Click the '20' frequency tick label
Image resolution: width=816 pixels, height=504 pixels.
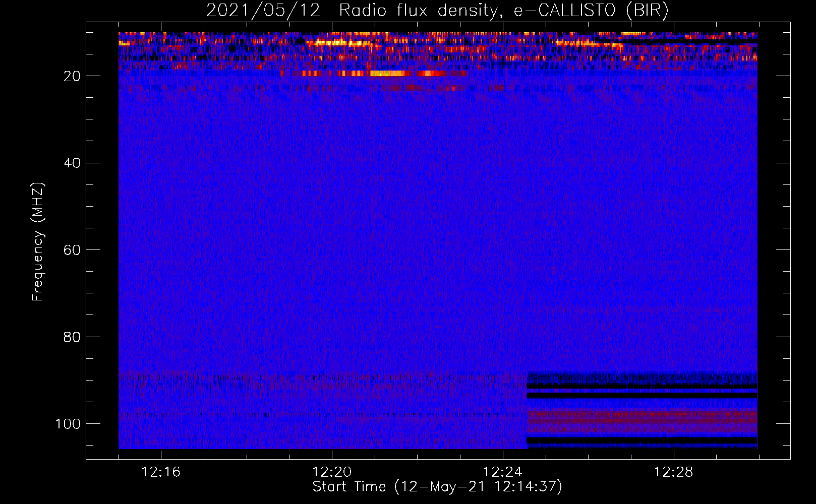73,76
